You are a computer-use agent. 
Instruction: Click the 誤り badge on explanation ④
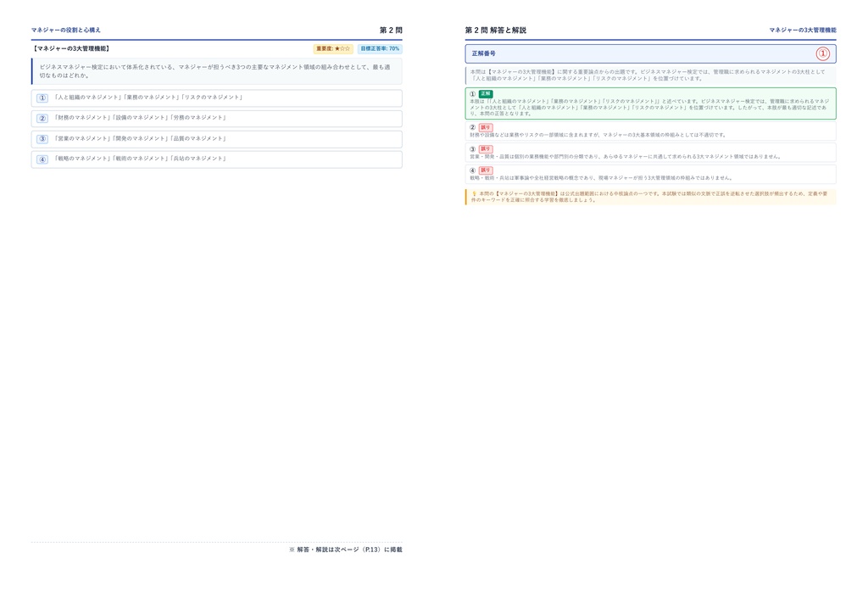(x=486, y=170)
